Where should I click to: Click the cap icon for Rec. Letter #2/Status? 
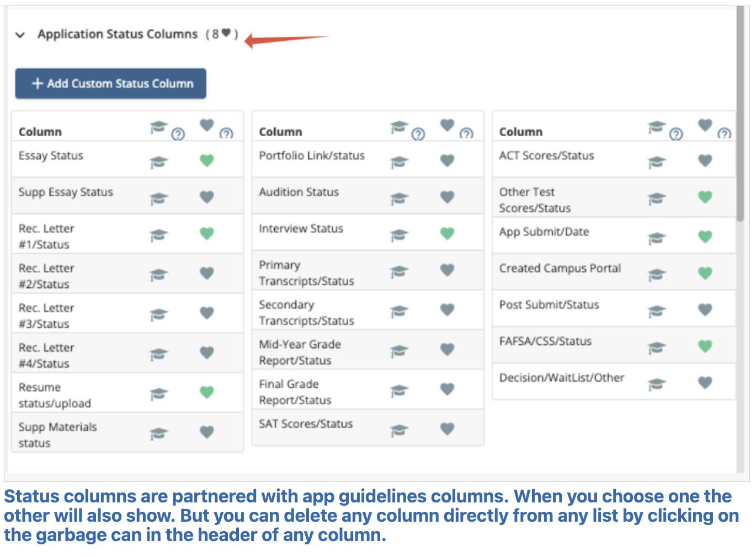(x=159, y=273)
